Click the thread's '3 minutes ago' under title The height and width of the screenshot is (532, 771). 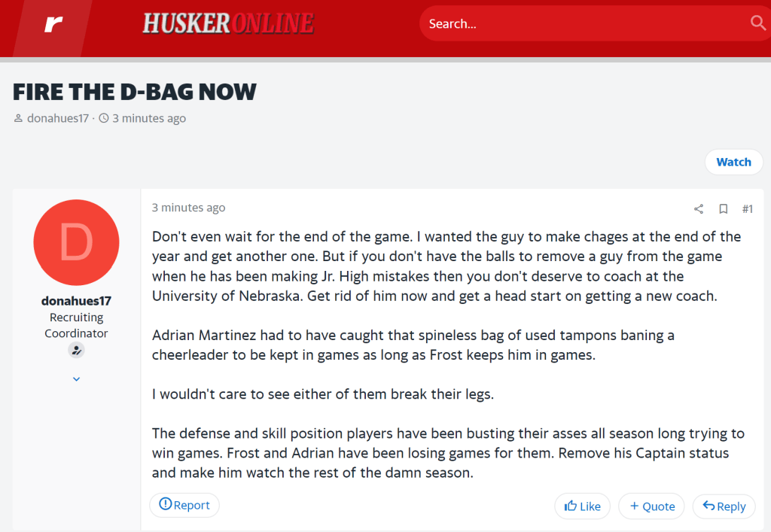coord(148,118)
